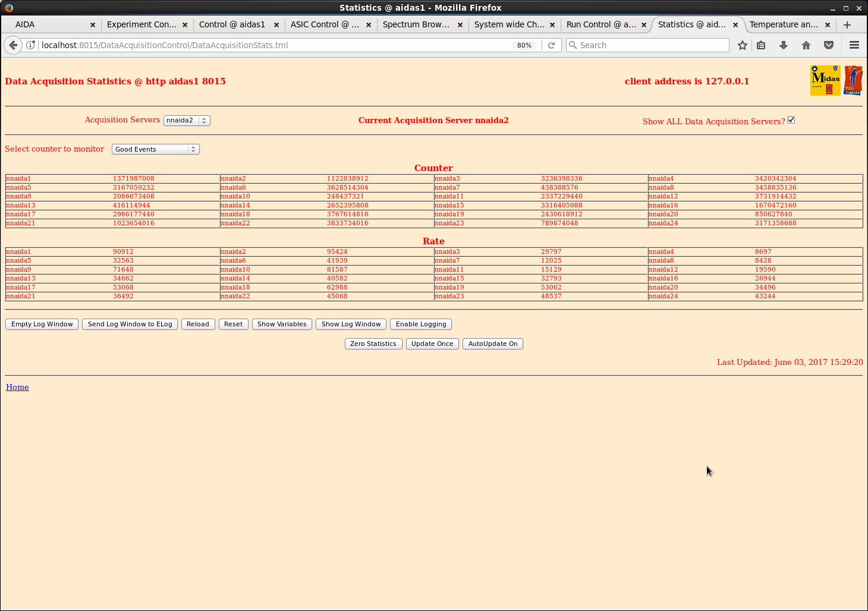This screenshot has height=611, width=868.
Task: Select nnaida24 counter value 3171358688
Action: click(x=776, y=223)
